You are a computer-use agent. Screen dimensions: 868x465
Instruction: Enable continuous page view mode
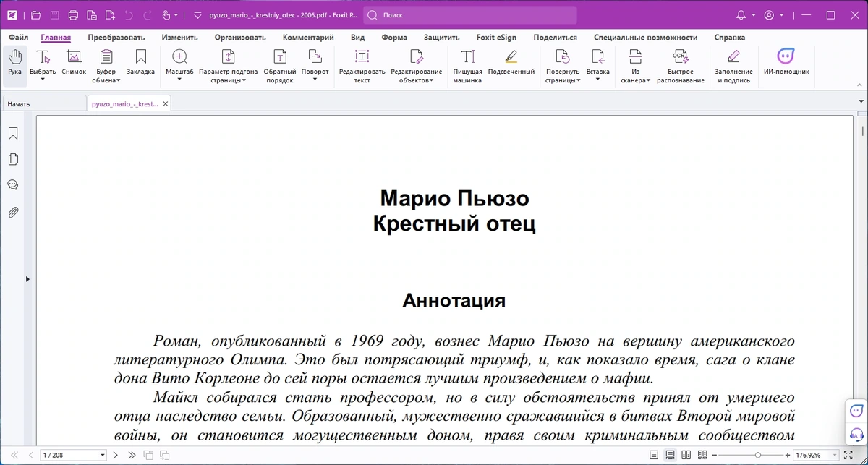(670, 456)
